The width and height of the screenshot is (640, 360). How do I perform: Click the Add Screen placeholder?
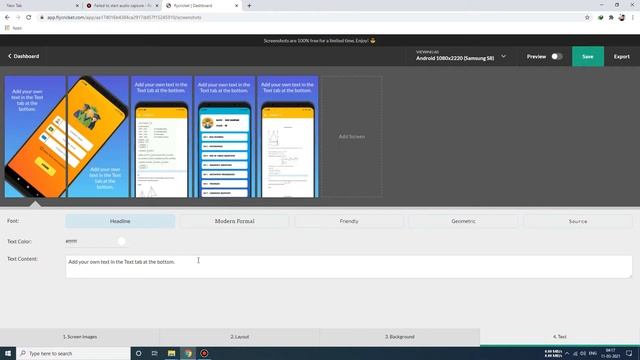pos(352,136)
